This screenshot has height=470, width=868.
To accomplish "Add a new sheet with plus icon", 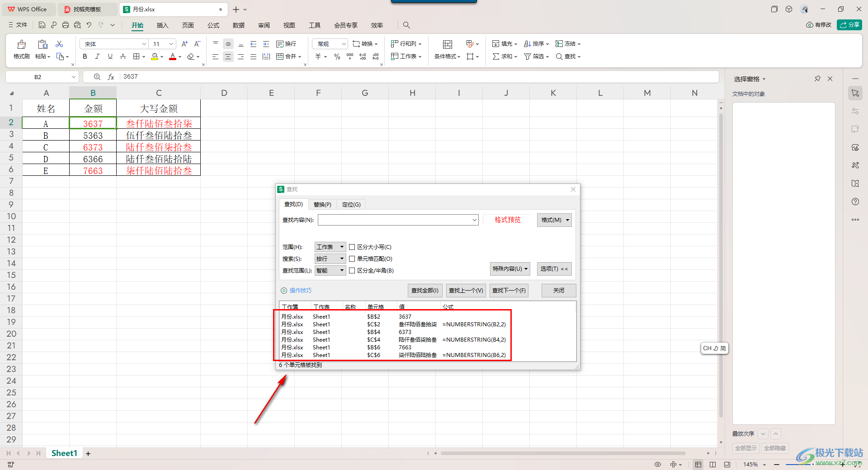I will tap(88, 453).
